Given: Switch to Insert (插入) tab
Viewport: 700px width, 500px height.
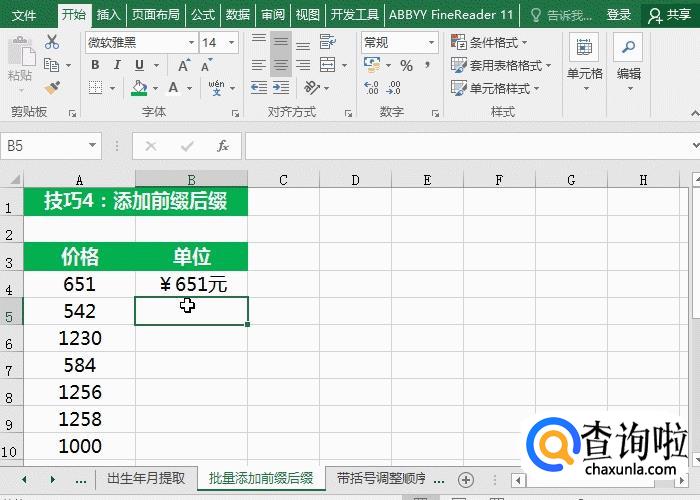Looking at the screenshot, I should click(x=108, y=15).
